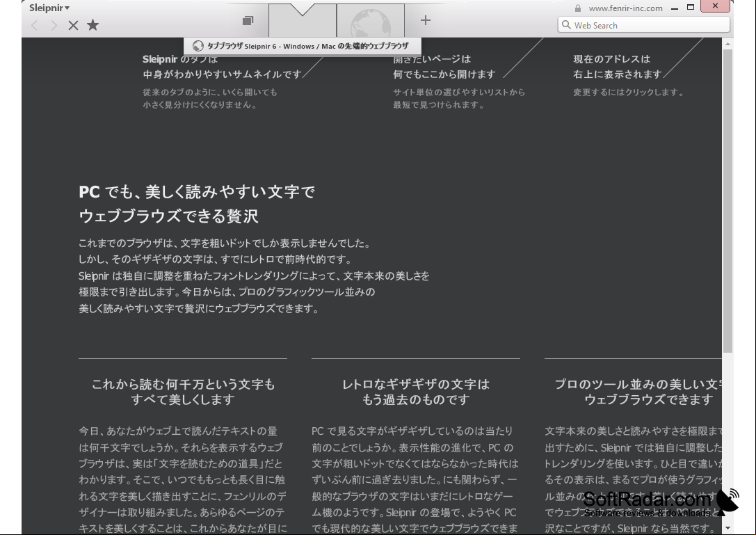
Task: Open a new tab with the plus icon
Action: pyautogui.click(x=425, y=20)
